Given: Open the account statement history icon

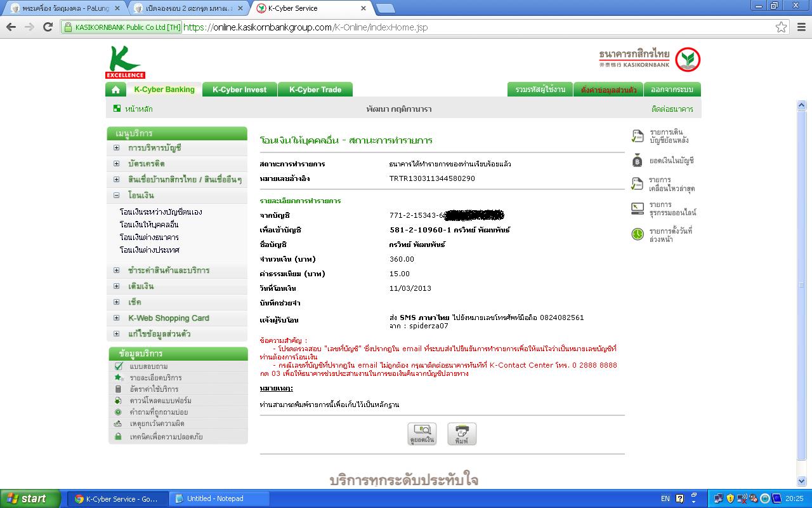Looking at the screenshot, I should (638, 136).
